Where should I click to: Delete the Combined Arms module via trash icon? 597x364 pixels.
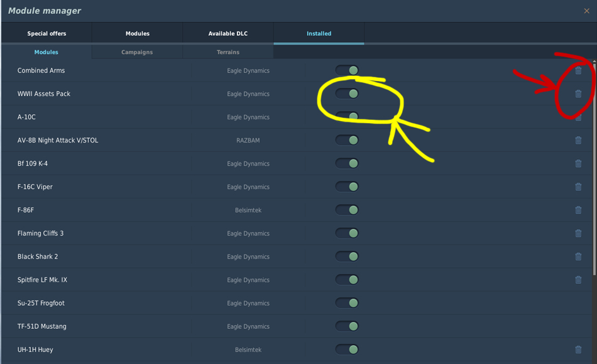(578, 70)
